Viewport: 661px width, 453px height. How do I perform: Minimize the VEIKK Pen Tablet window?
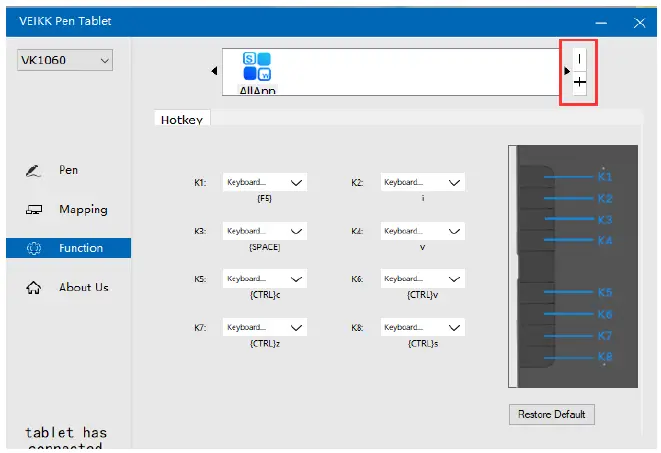pyautogui.click(x=601, y=23)
